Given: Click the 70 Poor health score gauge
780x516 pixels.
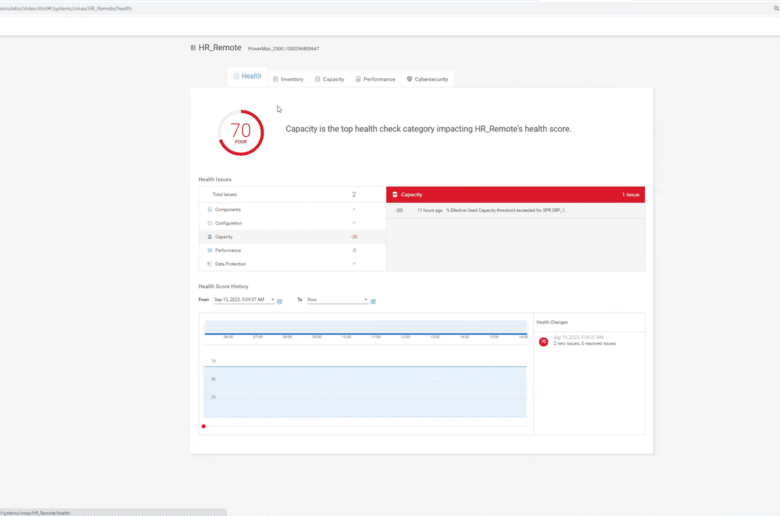Looking at the screenshot, I should [241, 132].
